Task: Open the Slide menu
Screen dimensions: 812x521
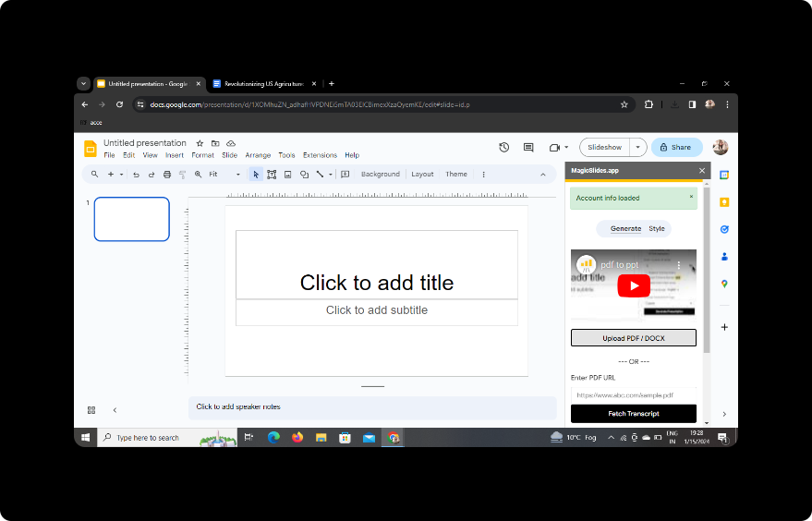Action: [229, 155]
